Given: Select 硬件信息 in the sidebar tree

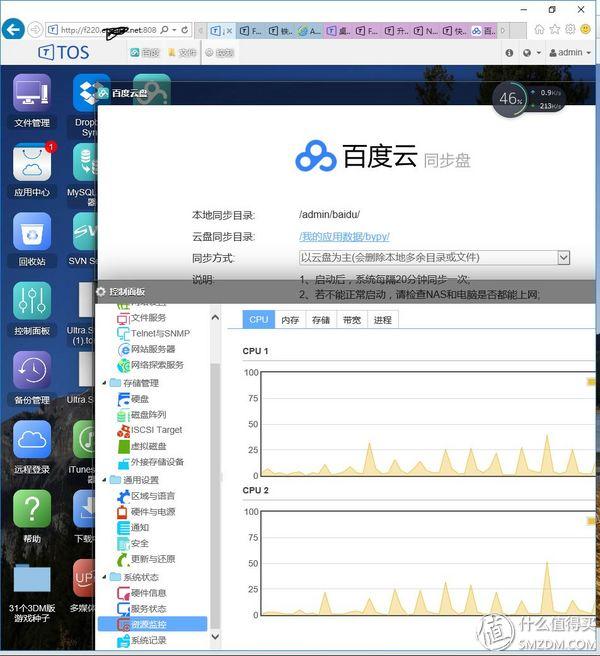Looking at the screenshot, I should pos(148,593).
